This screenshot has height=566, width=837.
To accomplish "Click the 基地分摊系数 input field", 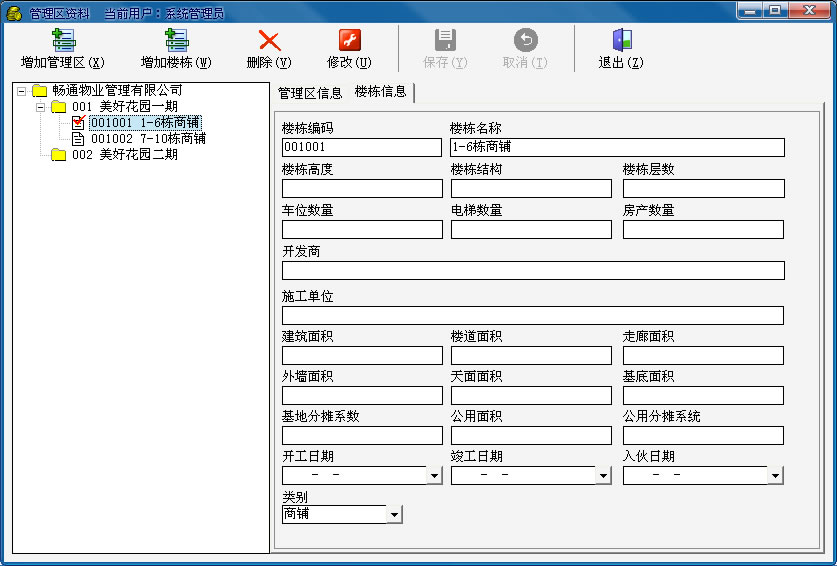I will tap(362, 436).
